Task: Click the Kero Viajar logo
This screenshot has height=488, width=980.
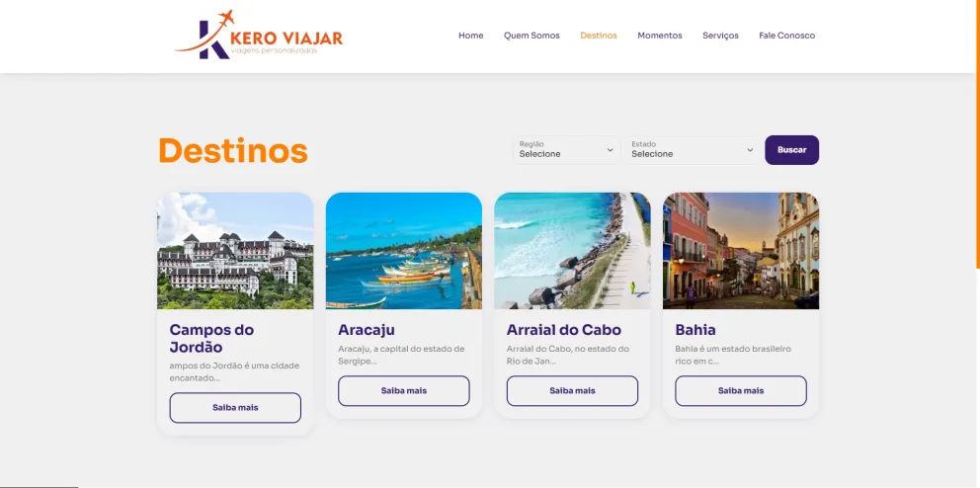Action: (259, 35)
